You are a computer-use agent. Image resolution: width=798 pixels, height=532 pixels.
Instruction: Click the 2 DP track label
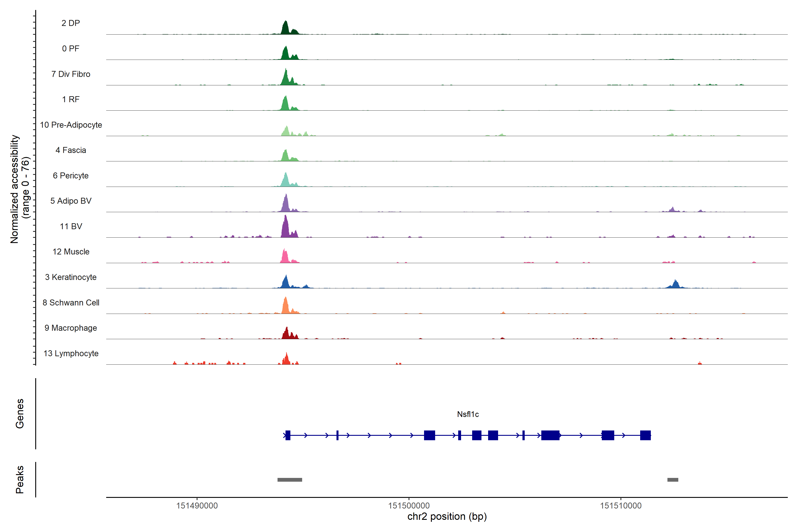click(70, 23)
